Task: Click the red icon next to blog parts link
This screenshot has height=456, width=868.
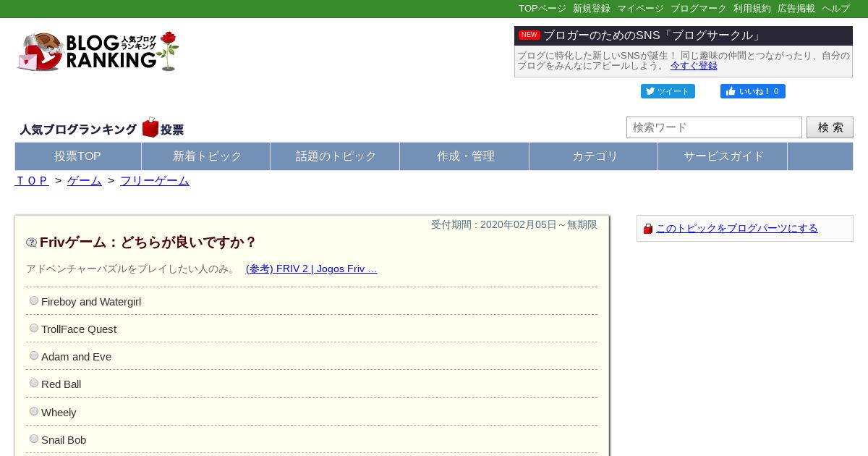Action: pos(648,229)
